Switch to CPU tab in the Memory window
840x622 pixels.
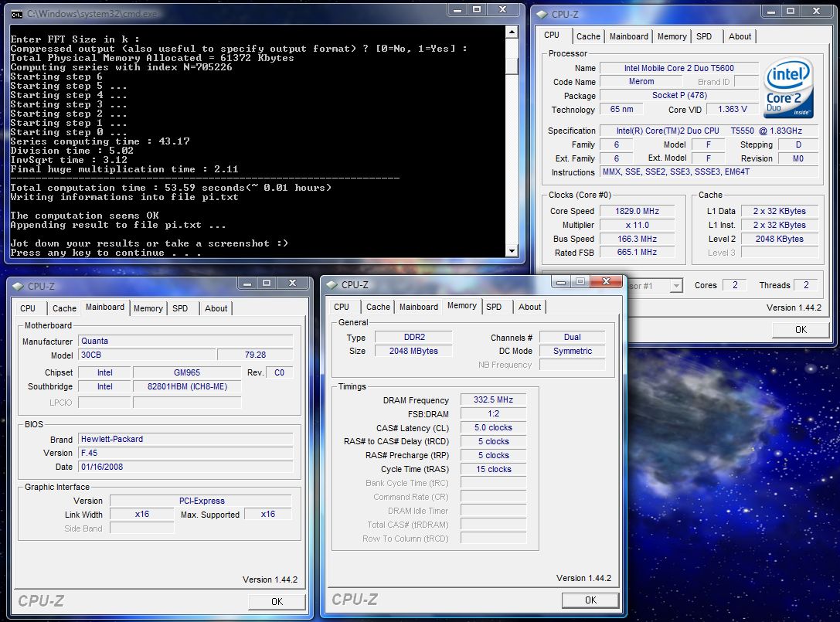pyautogui.click(x=342, y=307)
